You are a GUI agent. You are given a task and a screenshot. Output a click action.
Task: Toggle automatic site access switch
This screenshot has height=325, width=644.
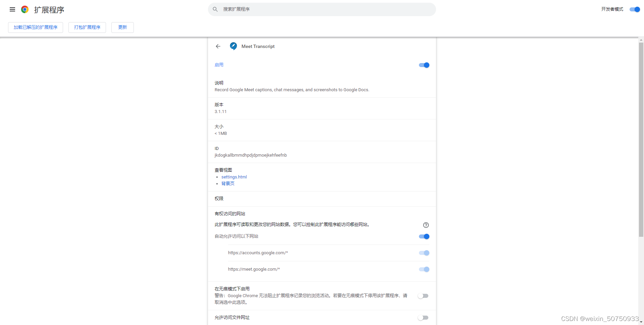click(x=424, y=236)
